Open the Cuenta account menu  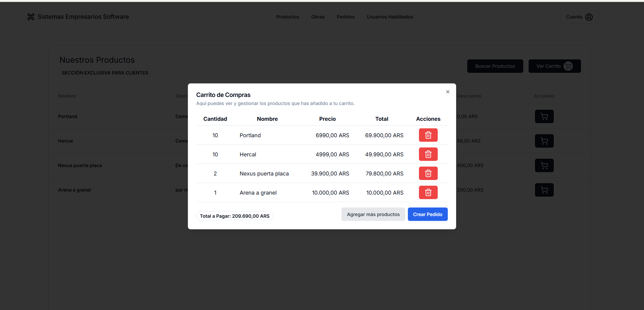pyautogui.click(x=579, y=17)
